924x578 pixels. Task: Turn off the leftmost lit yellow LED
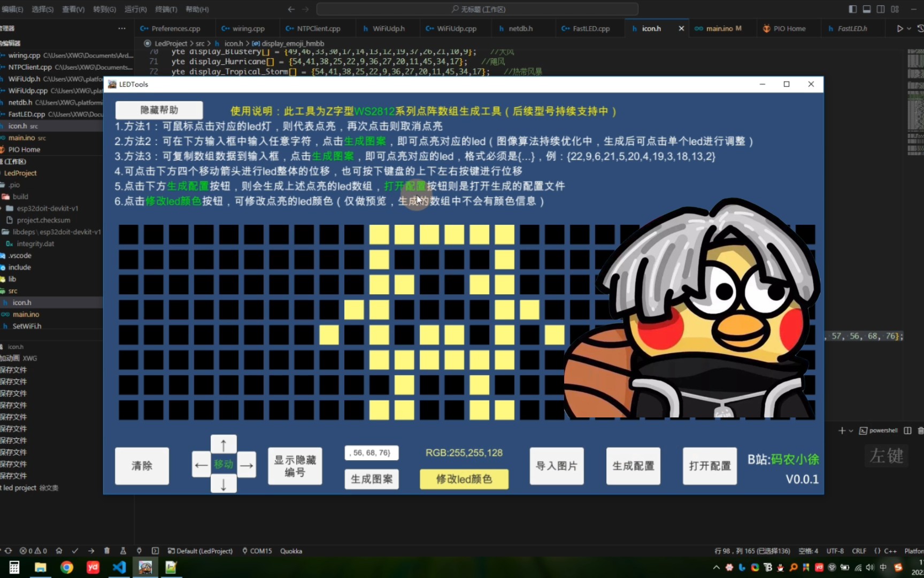pyautogui.click(x=329, y=335)
